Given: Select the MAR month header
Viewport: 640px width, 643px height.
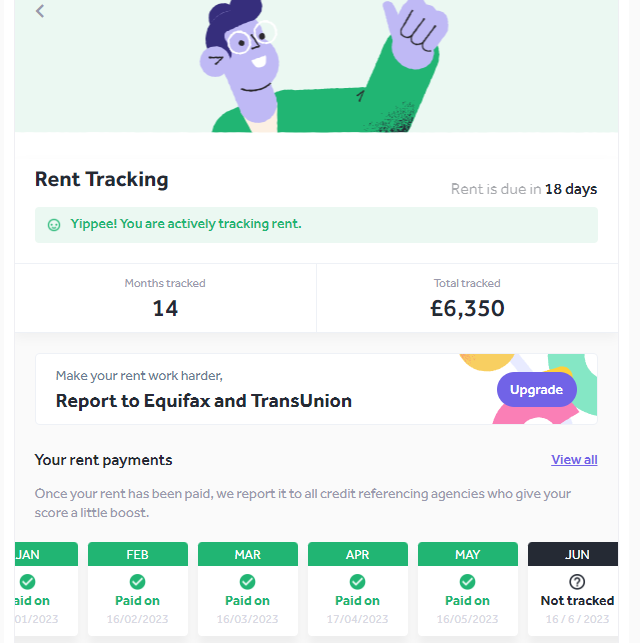Looking at the screenshot, I should [x=248, y=554].
